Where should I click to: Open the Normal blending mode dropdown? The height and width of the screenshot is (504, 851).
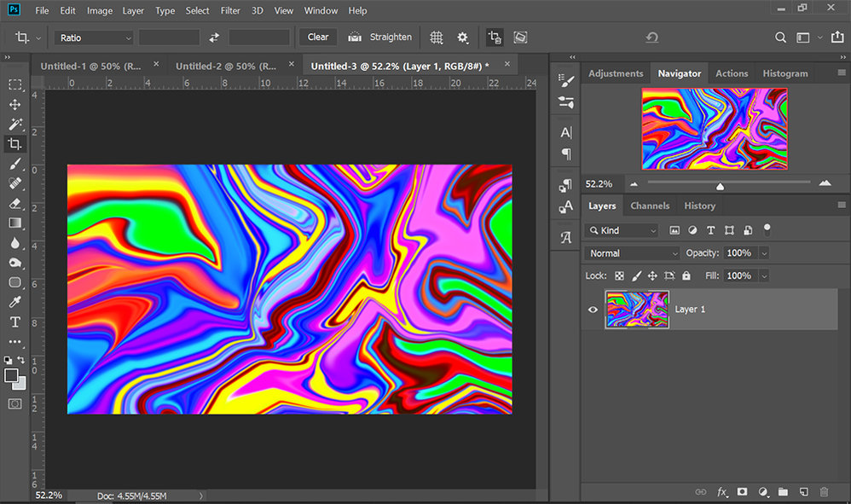coord(632,253)
